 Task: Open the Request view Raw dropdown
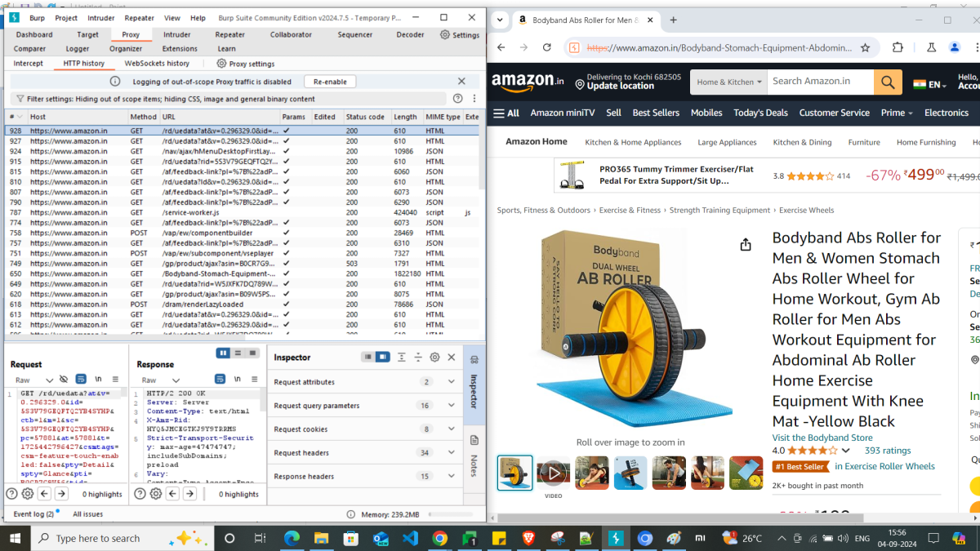34,380
